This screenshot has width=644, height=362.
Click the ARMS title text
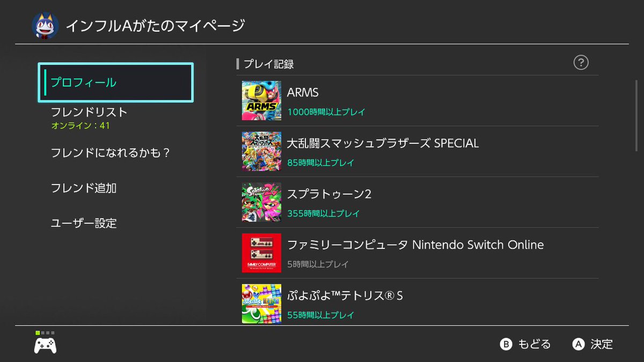(303, 92)
